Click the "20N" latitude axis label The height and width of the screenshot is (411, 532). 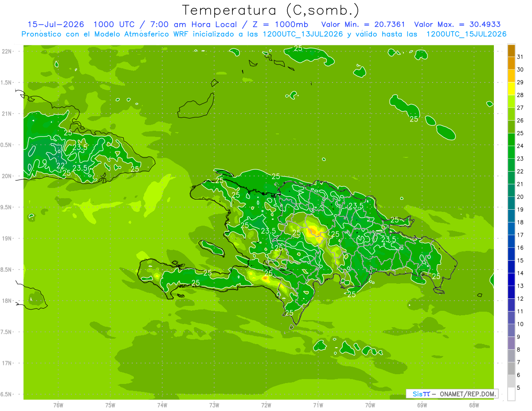(x=8, y=176)
